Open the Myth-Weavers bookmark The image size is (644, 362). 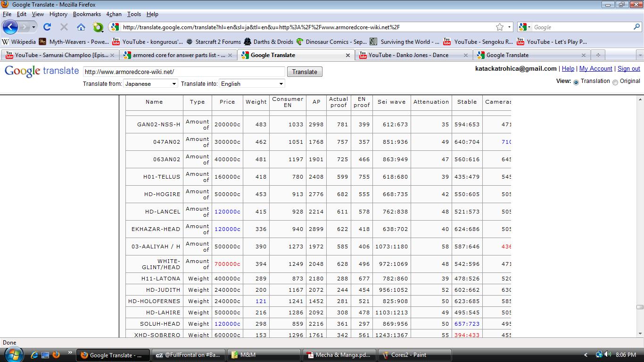point(74,41)
